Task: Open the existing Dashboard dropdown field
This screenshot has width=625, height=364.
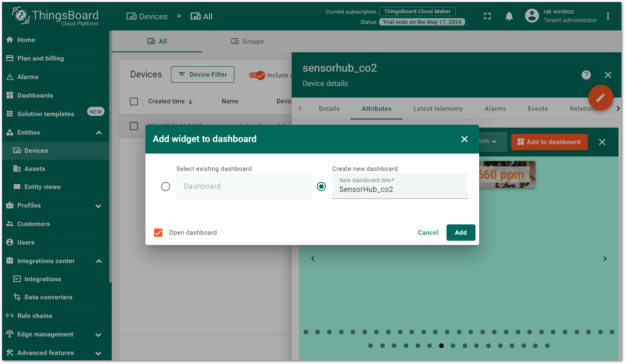Action: click(x=244, y=187)
